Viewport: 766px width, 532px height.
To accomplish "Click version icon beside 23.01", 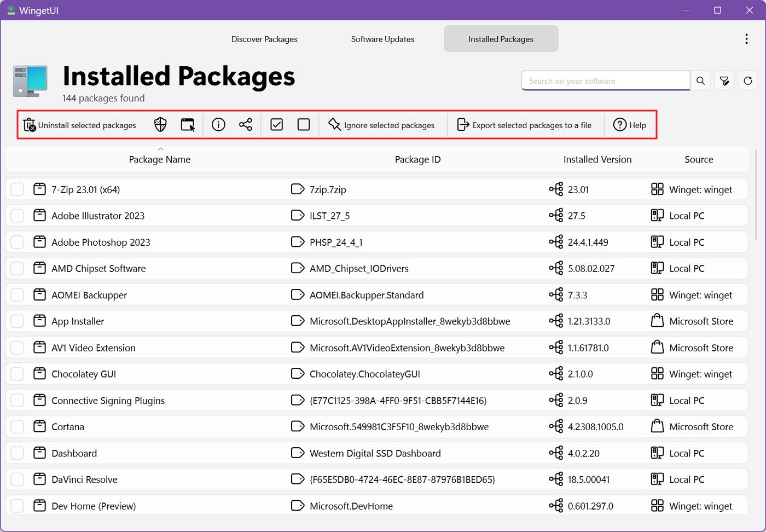I will click(556, 189).
